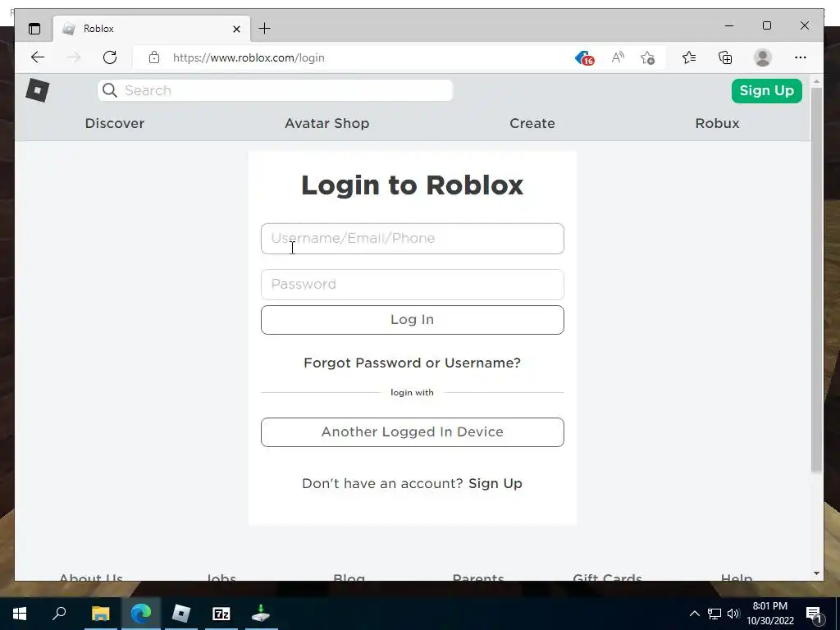This screenshot has height=630, width=840.
Task: Focus the Username/Email/Phone field
Action: click(412, 239)
